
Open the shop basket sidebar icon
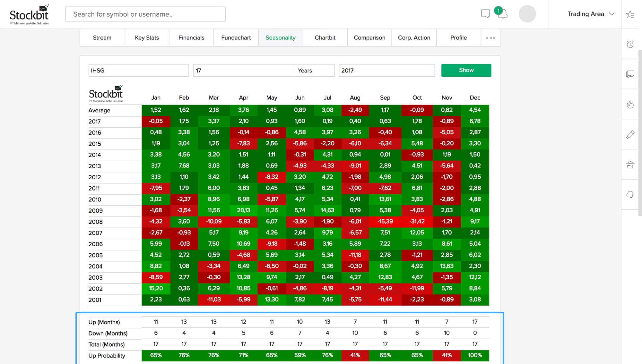point(630,165)
